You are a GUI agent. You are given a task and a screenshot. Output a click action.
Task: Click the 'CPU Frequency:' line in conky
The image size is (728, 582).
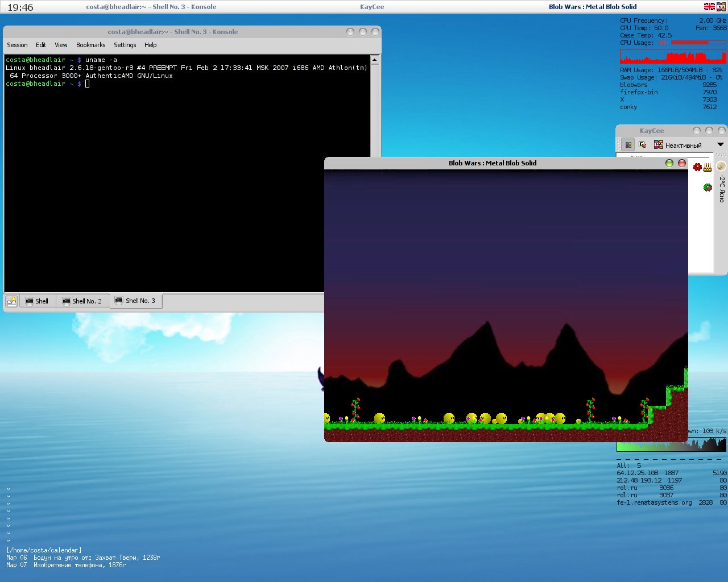pyautogui.click(x=673, y=20)
